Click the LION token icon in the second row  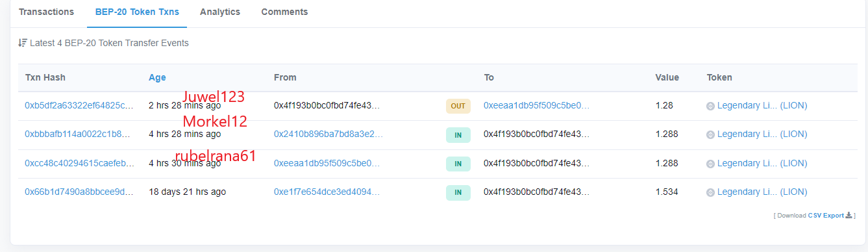click(710, 134)
